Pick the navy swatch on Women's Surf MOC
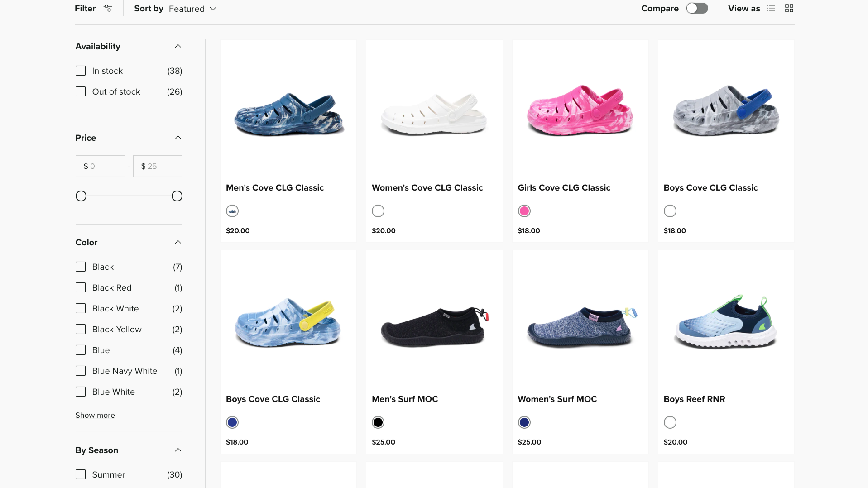868x488 pixels. [524, 422]
